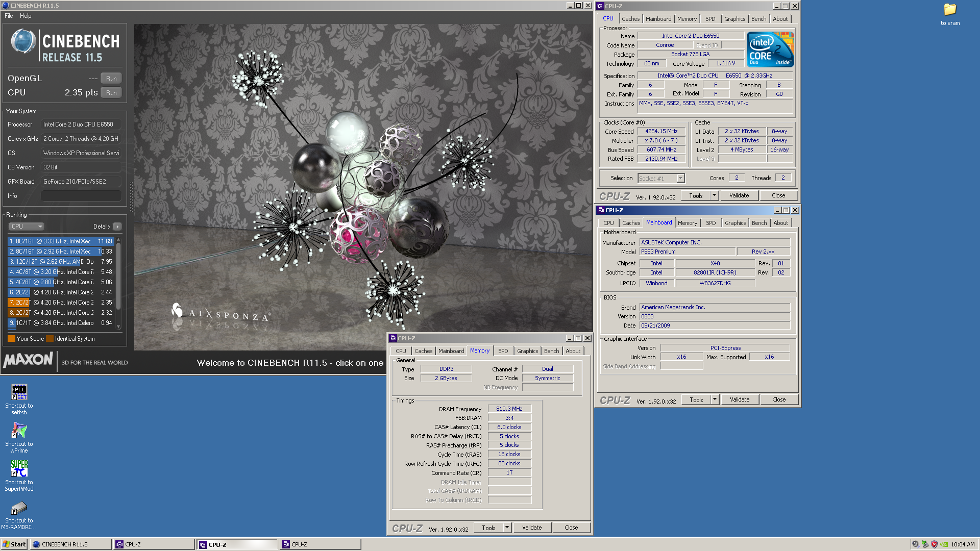Viewport: 980px width, 551px height.
Task: Open Tools dropdown arrow in Mainboard CPU-Z window
Action: coord(715,399)
